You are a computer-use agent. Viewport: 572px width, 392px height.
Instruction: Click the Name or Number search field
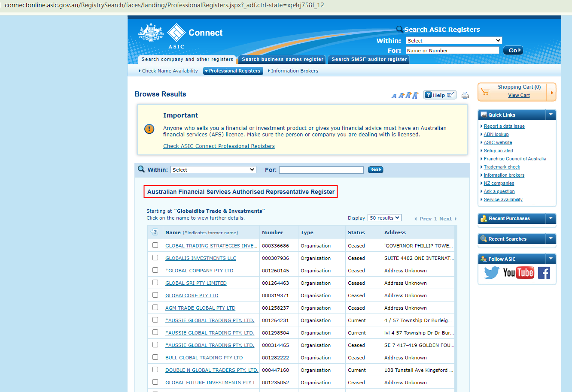[453, 50]
